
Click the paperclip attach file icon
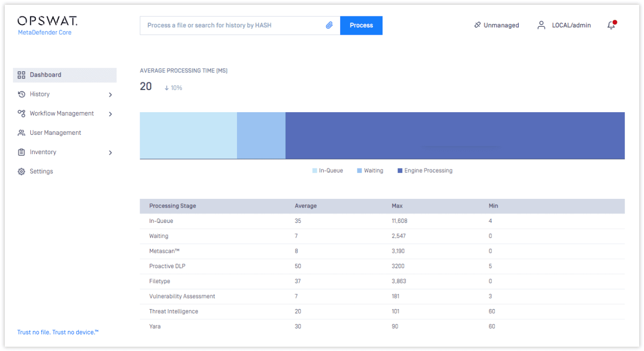pos(329,25)
